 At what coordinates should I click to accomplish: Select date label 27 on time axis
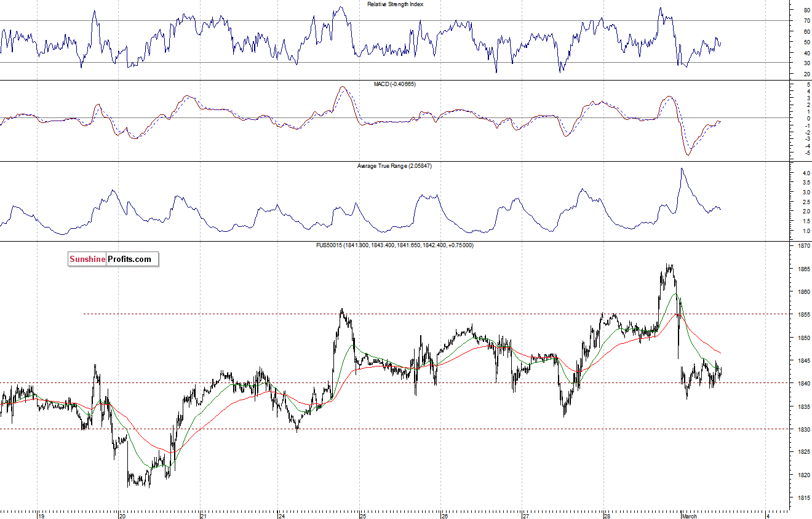point(526,516)
